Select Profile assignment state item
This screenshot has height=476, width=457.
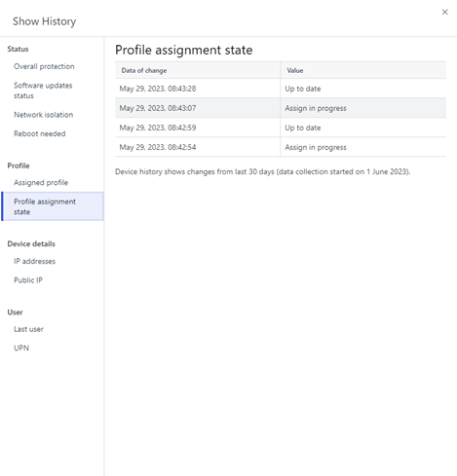pos(53,206)
